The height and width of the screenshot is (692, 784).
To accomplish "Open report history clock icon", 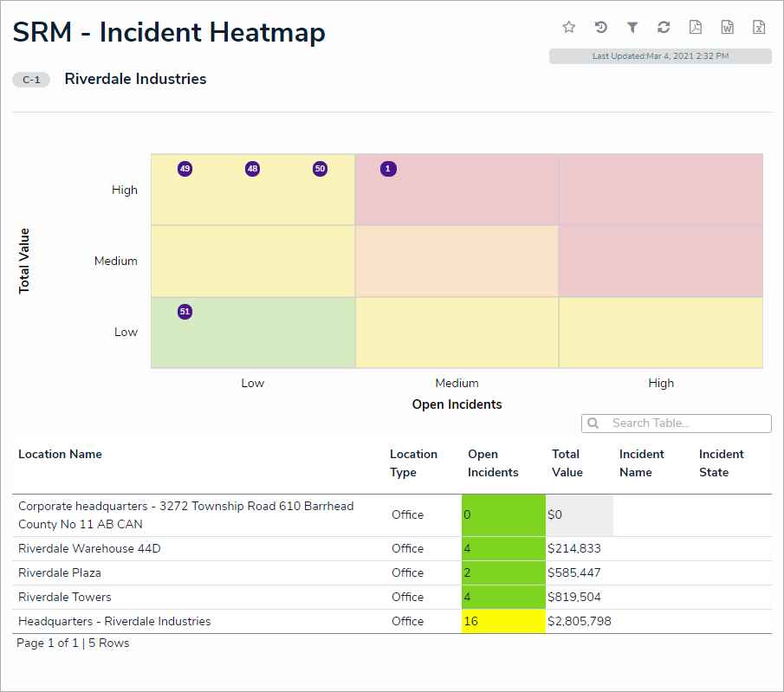I will click(x=601, y=28).
